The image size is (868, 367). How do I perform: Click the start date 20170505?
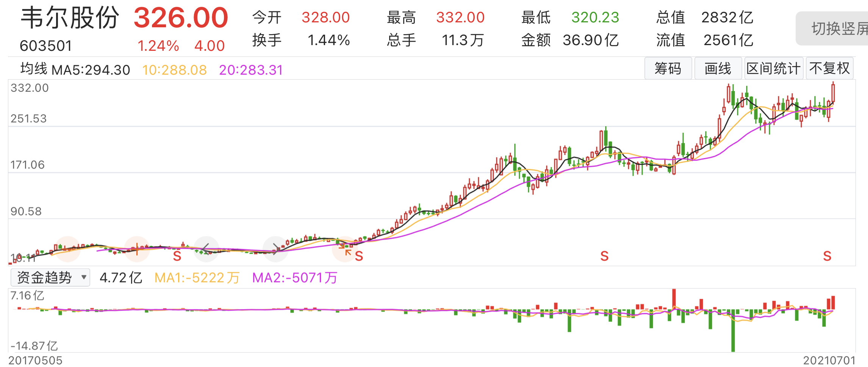click(x=36, y=361)
